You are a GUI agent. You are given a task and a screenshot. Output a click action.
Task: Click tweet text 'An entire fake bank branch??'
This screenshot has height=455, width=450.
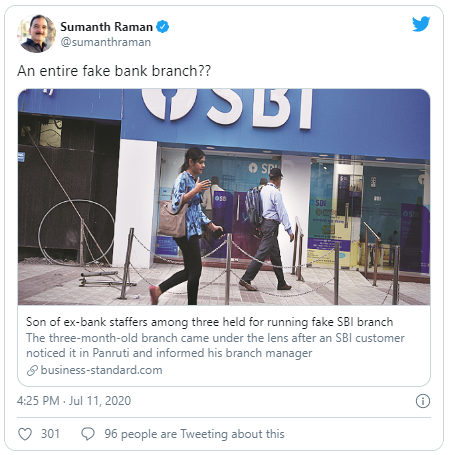(114, 71)
